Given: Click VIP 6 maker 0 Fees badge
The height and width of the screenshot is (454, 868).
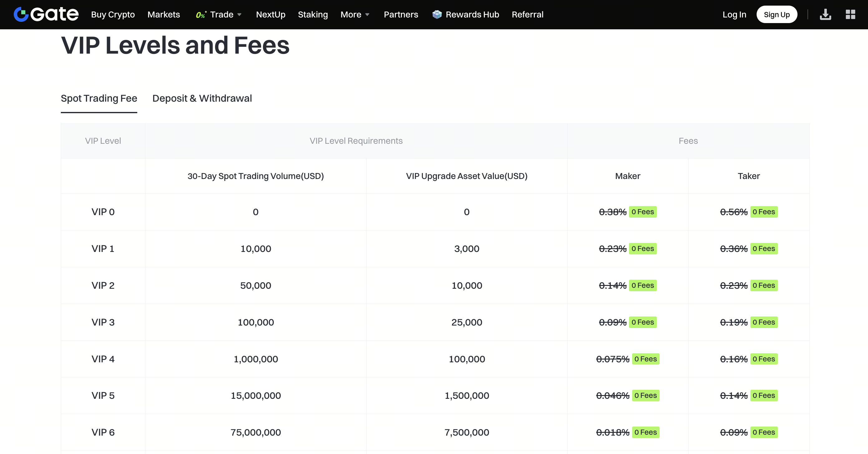Looking at the screenshot, I should point(645,432).
